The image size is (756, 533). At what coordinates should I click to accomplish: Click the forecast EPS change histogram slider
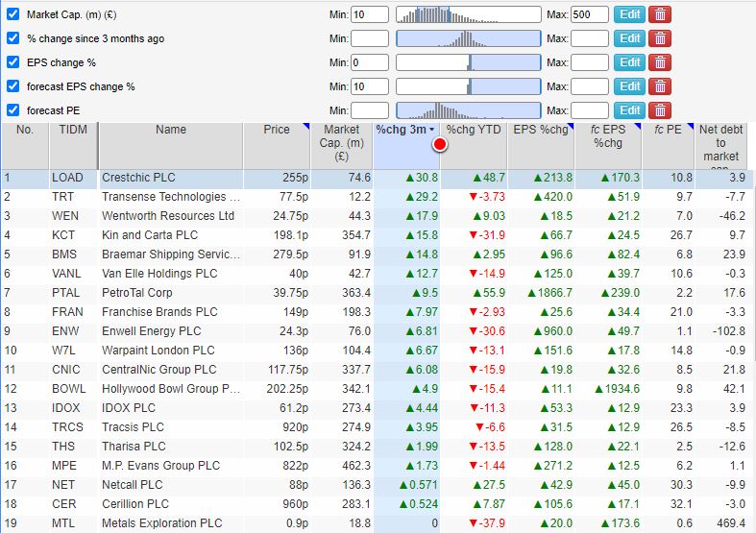(469, 86)
